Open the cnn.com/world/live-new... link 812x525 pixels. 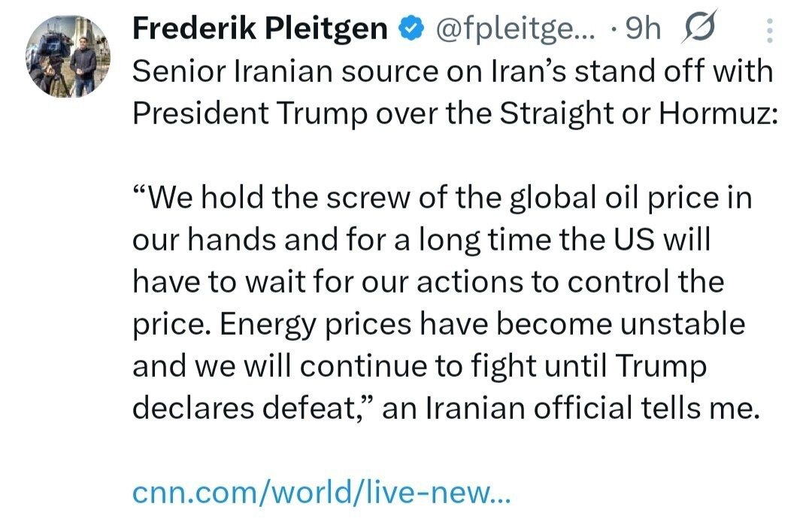(321, 492)
